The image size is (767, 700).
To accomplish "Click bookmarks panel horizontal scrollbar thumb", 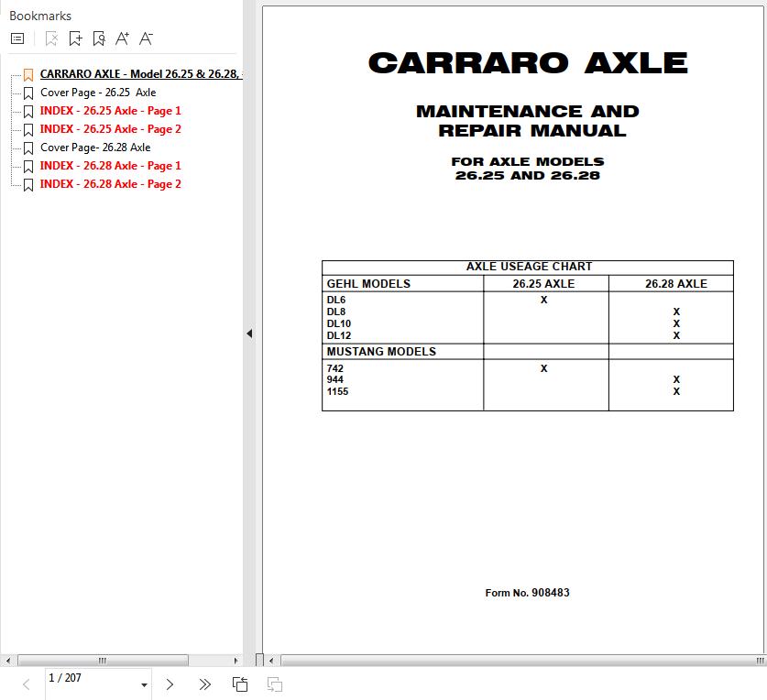I will 103,661.
